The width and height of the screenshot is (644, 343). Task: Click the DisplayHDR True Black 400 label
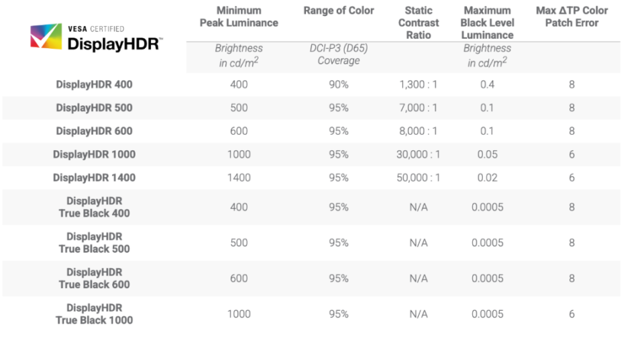click(x=94, y=207)
